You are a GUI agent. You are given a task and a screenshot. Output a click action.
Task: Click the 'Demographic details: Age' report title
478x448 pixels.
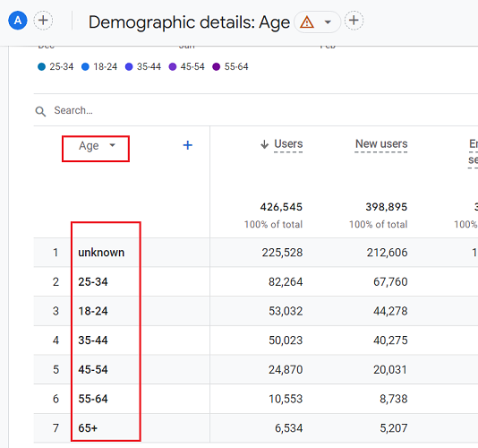(189, 22)
